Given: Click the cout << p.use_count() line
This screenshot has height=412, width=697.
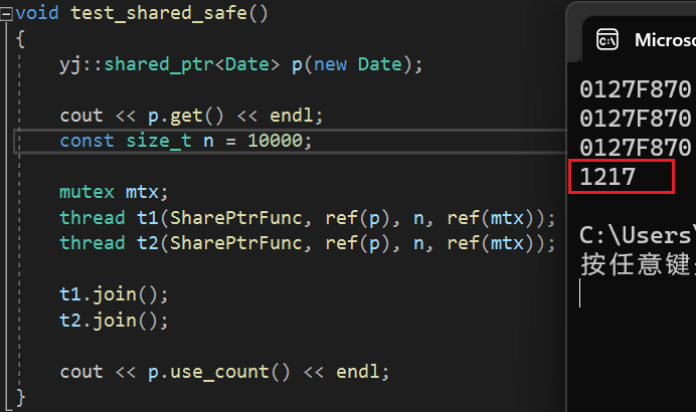Looking at the screenshot, I should [224, 372].
